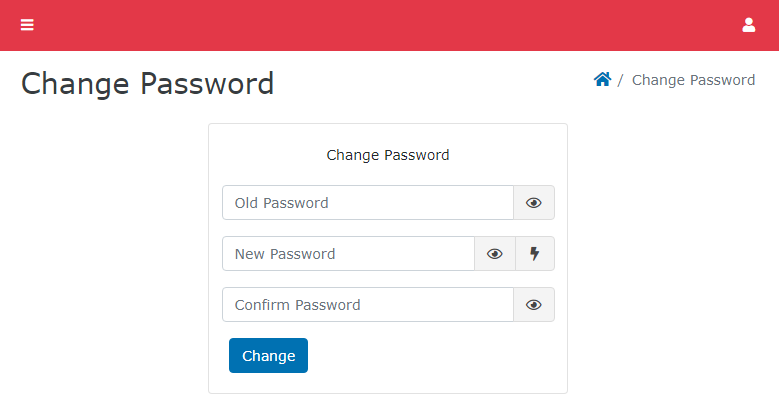Click the Change Password card title

click(x=388, y=155)
